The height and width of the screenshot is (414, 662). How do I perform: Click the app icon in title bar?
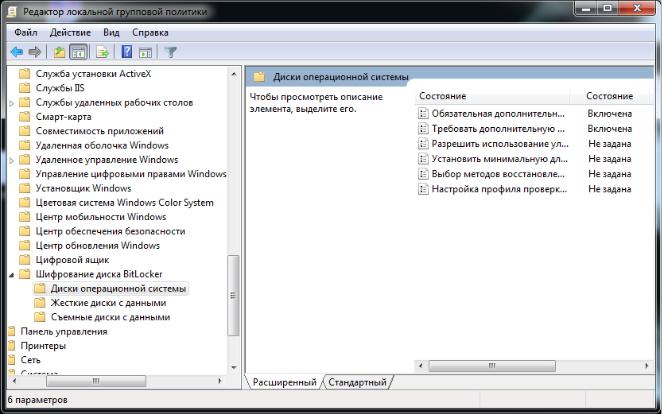coord(11,12)
